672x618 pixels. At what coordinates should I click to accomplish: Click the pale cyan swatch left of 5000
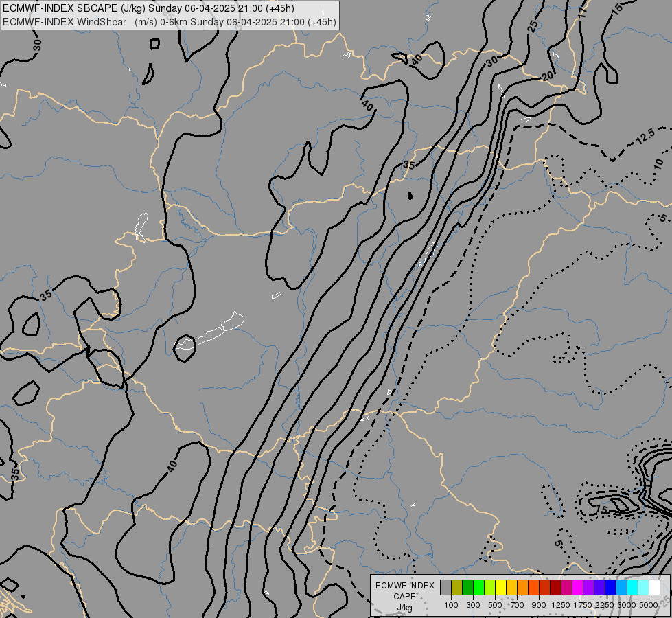pos(643,588)
